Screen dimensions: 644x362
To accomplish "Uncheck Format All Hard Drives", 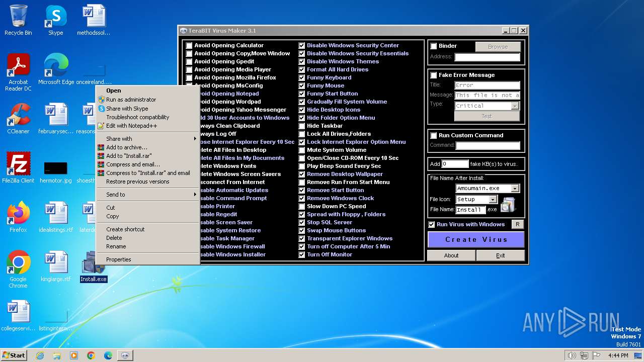I will (x=302, y=70).
